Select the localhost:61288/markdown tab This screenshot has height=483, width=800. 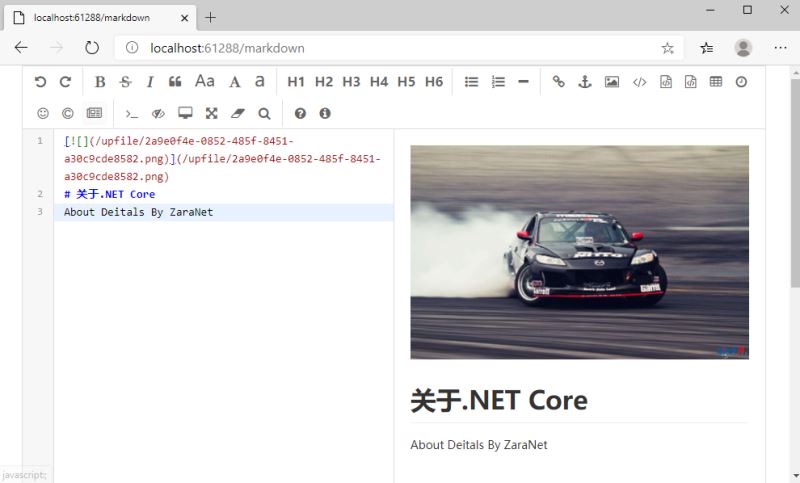pos(100,18)
